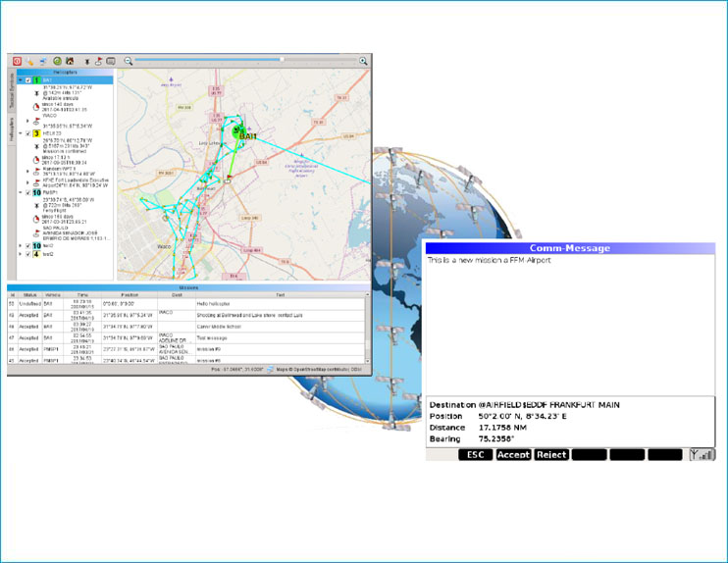Click the home icon in toolbar
Image resolution: width=728 pixels, height=563 pixels.
click(70, 61)
